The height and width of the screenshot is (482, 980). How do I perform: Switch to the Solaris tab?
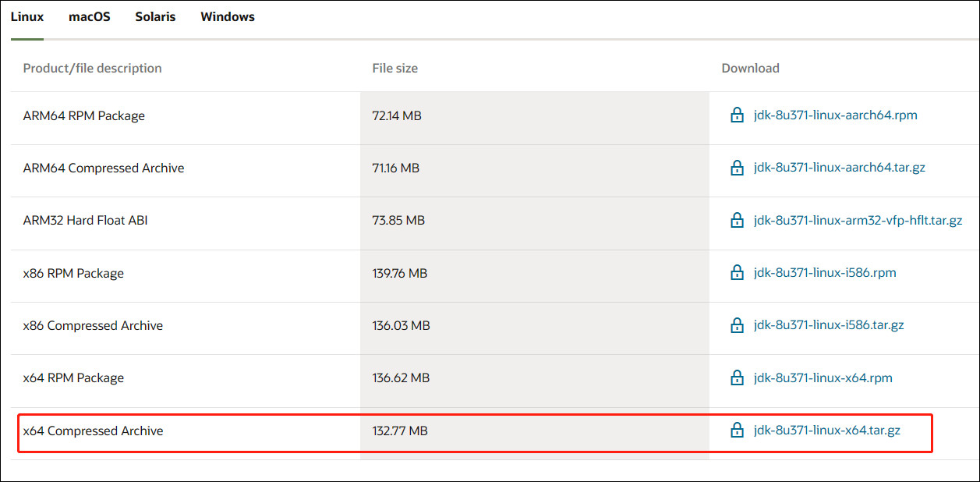tap(155, 17)
